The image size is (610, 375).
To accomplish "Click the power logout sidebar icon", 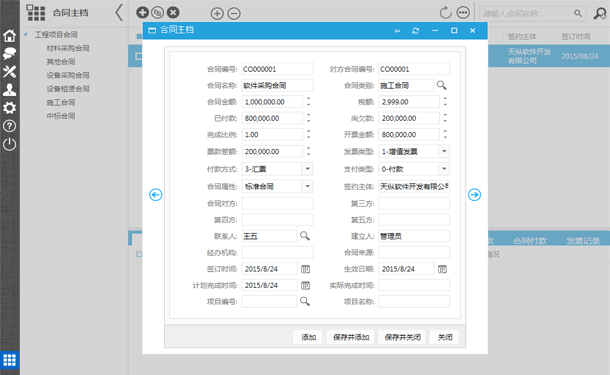I will click(x=9, y=144).
